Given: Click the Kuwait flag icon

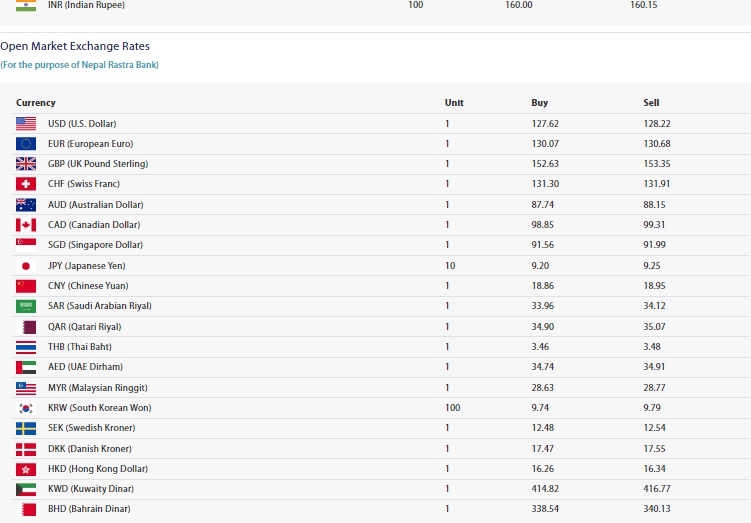Looking at the screenshot, I should [x=26, y=489].
